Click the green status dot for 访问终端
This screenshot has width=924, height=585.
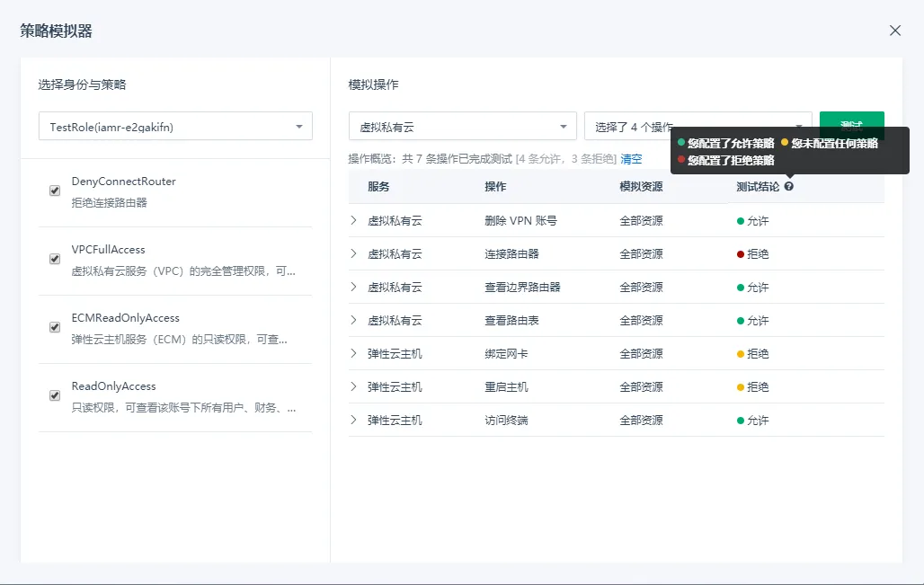click(x=741, y=421)
